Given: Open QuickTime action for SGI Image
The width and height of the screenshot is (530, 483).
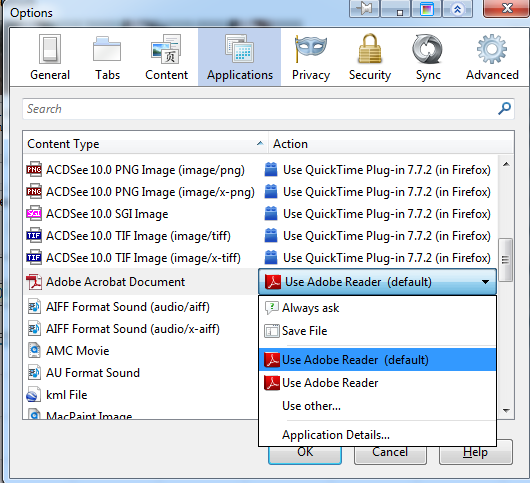Looking at the screenshot, I should [387, 214].
